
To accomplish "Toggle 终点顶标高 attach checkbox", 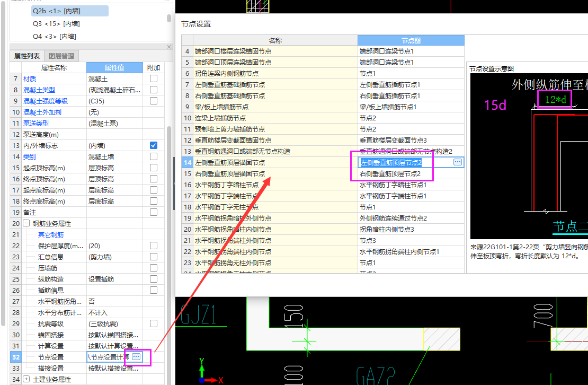I will 154,179.
